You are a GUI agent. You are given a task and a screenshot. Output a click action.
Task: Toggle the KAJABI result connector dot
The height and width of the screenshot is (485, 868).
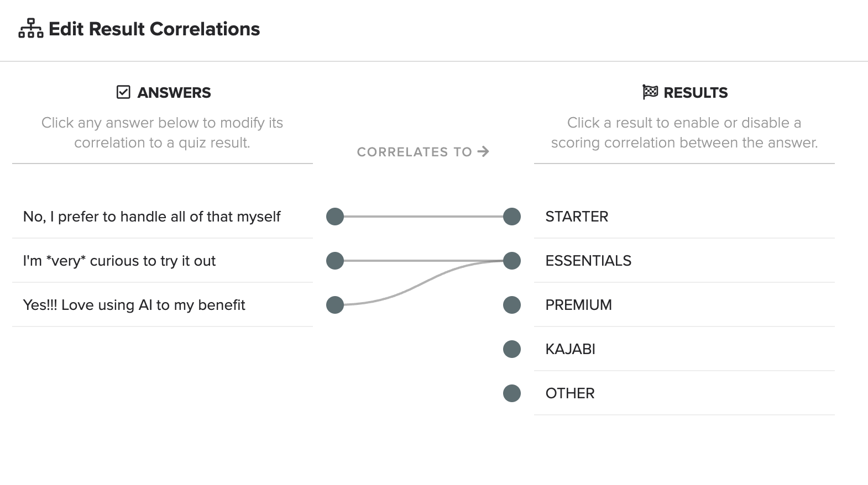(x=512, y=349)
